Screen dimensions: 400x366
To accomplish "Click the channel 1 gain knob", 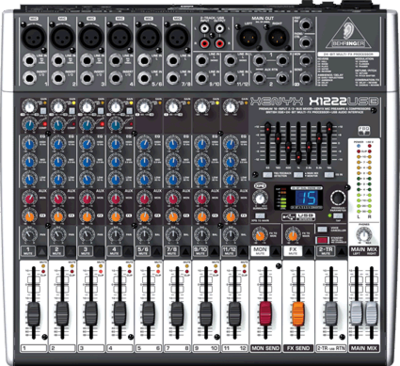I will [29, 107].
